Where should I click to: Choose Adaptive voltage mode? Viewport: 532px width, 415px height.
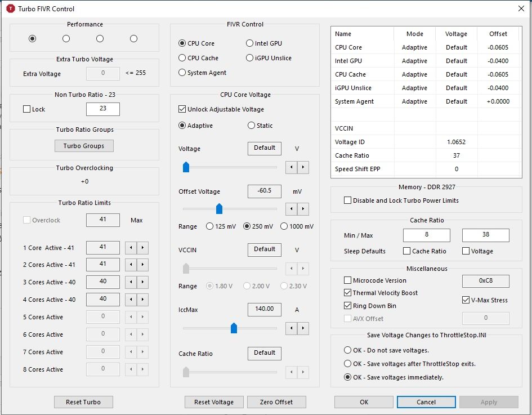click(195, 126)
